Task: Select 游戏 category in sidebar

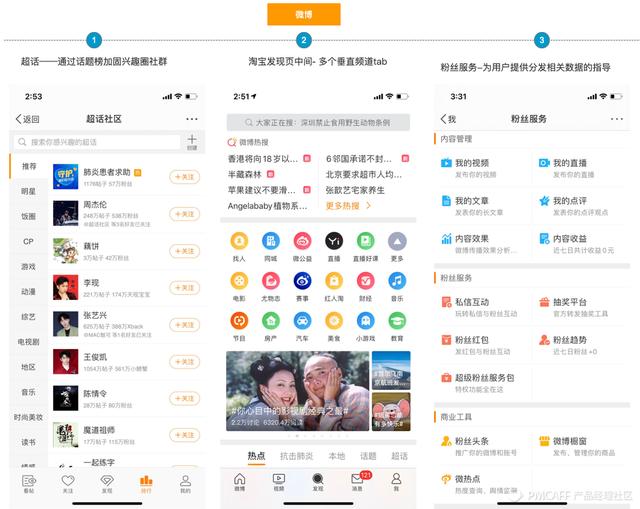Action: point(29,267)
